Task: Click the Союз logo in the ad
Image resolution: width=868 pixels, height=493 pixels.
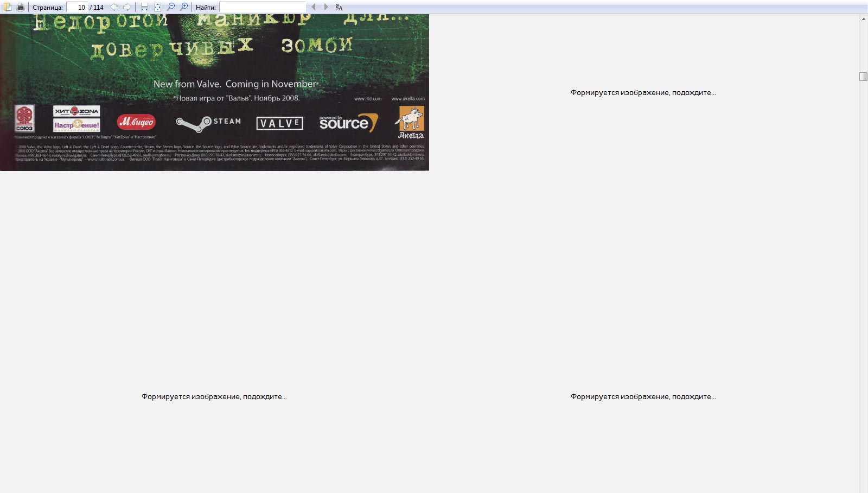Action: tap(24, 118)
